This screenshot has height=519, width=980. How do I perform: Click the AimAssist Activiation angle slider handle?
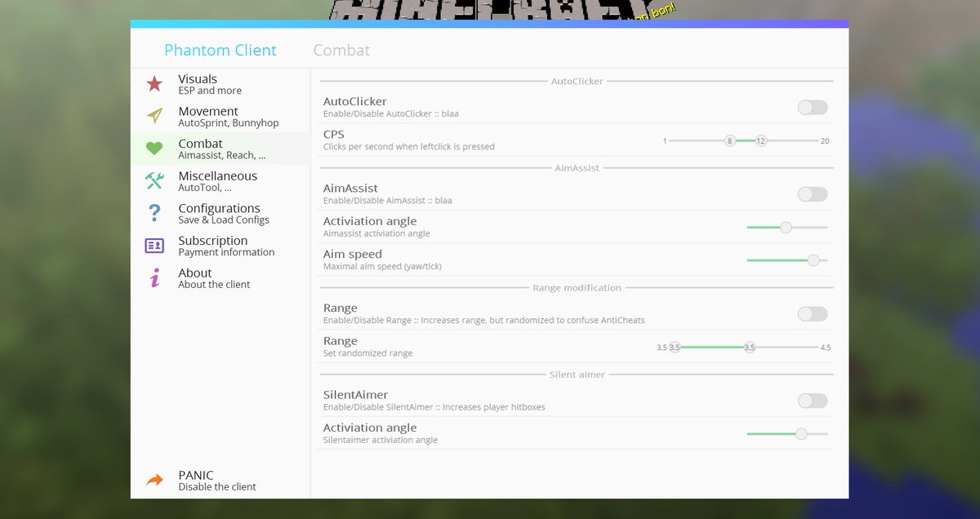(786, 228)
